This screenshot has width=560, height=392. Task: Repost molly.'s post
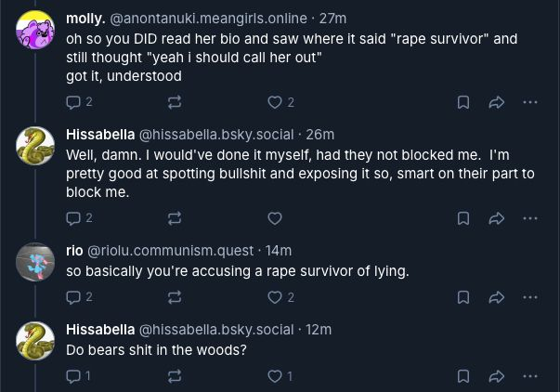pyautogui.click(x=174, y=102)
